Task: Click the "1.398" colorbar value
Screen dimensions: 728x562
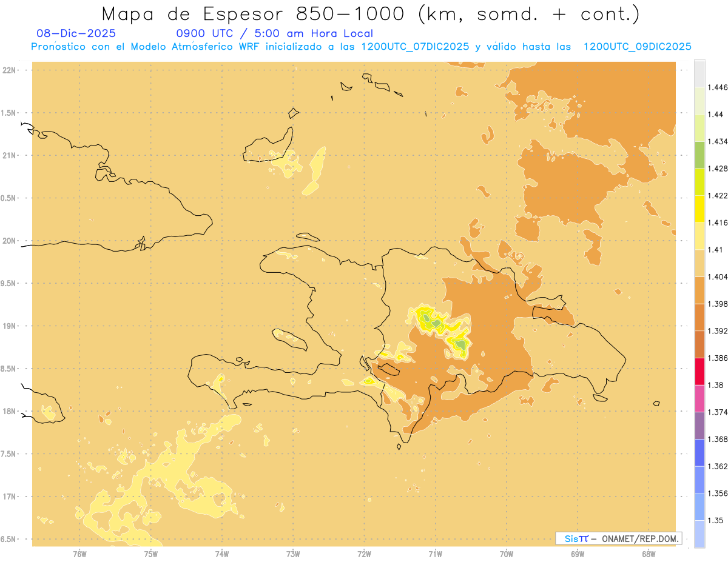Action: click(718, 304)
